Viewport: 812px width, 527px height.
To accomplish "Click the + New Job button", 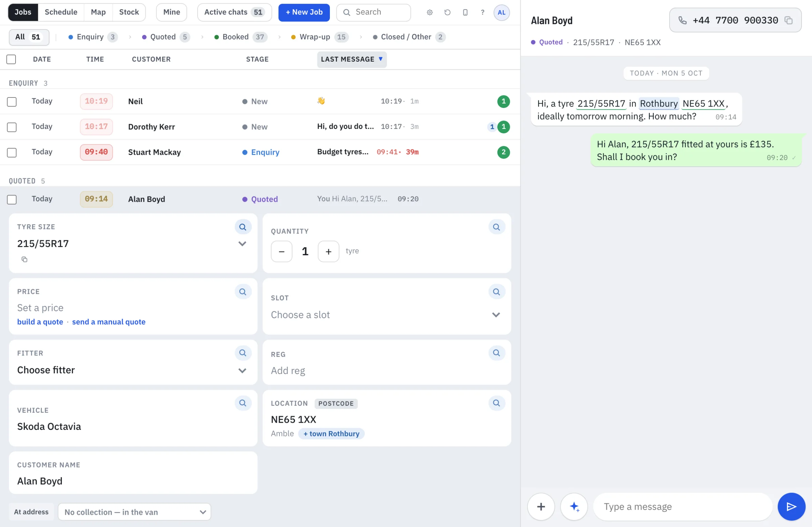I will point(304,12).
